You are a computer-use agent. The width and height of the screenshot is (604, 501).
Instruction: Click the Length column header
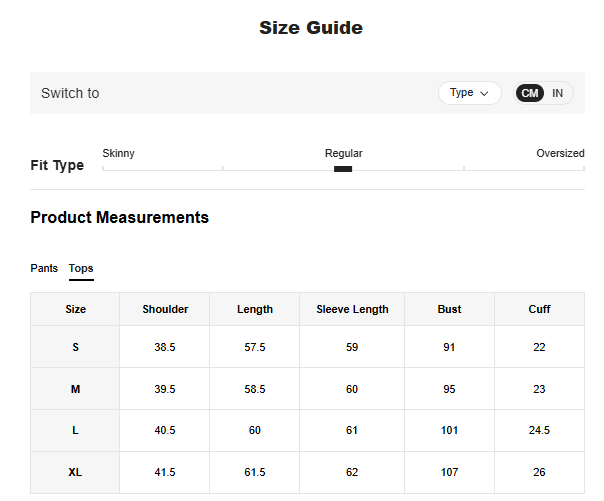[x=255, y=309]
